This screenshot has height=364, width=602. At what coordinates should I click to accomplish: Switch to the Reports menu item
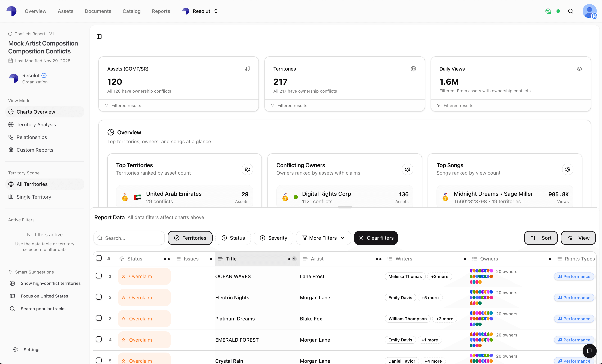pos(161,11)
